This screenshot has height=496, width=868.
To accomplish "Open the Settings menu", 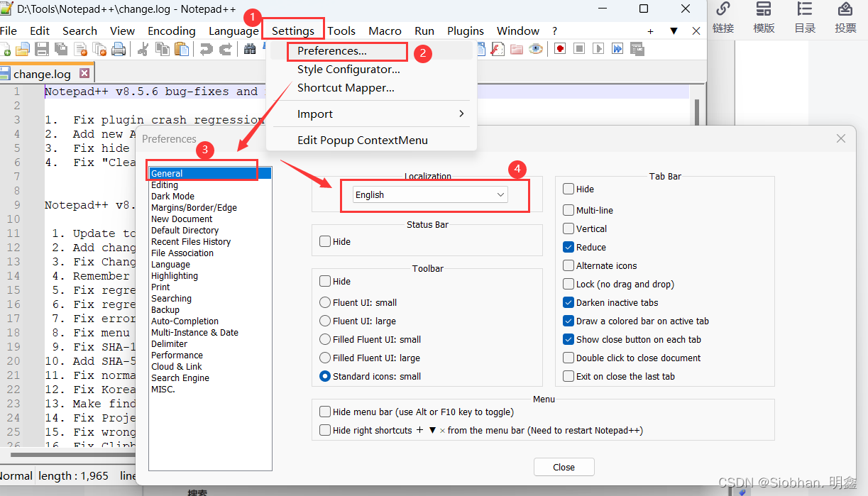I will [x=293, y=31].
